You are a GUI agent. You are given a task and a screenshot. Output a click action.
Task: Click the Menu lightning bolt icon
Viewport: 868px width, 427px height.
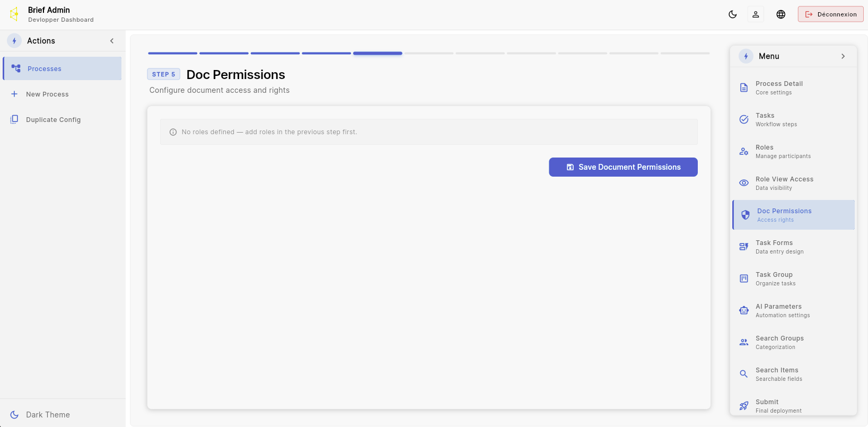point(746,56)
